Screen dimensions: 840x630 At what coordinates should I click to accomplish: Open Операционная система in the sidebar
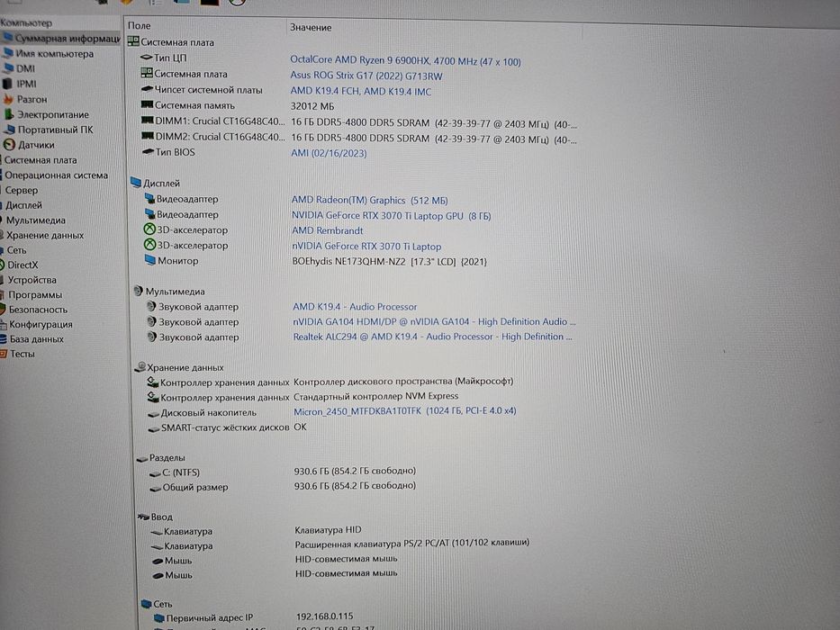[x=56, y=175]
